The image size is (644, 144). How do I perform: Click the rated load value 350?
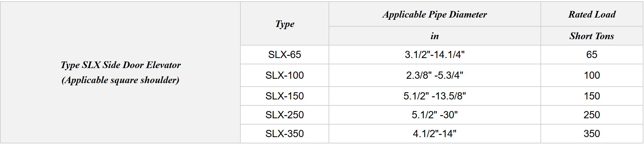pyautogui.click(x=592, y=134)
